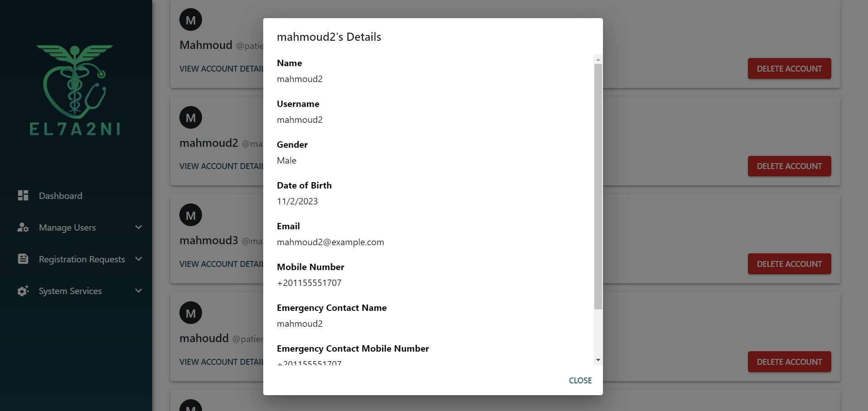Click the Dashboard grid icon
The height and width of the screenshot is (411, 868).
tap(23, 195)
